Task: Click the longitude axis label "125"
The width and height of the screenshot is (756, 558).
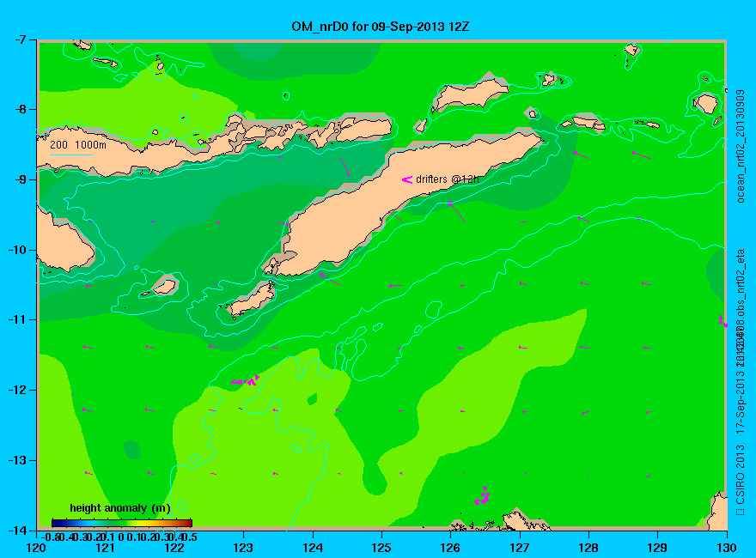Action: (x=381, y=548)
